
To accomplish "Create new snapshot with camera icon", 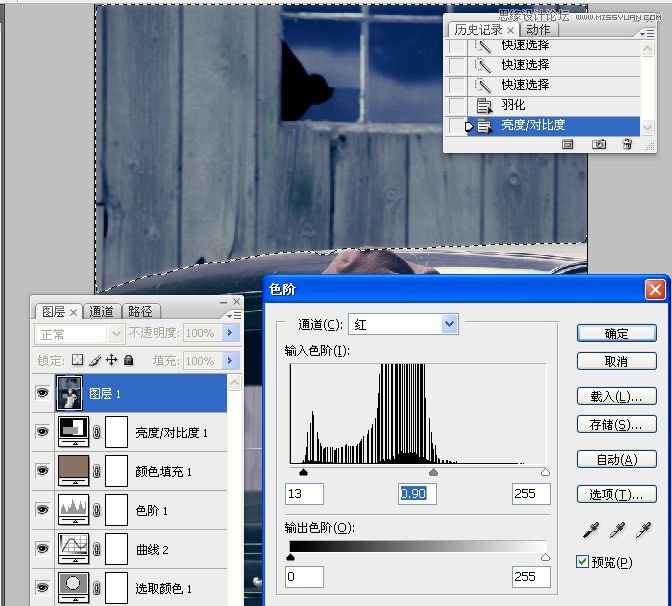I will (x=598, y=145).
